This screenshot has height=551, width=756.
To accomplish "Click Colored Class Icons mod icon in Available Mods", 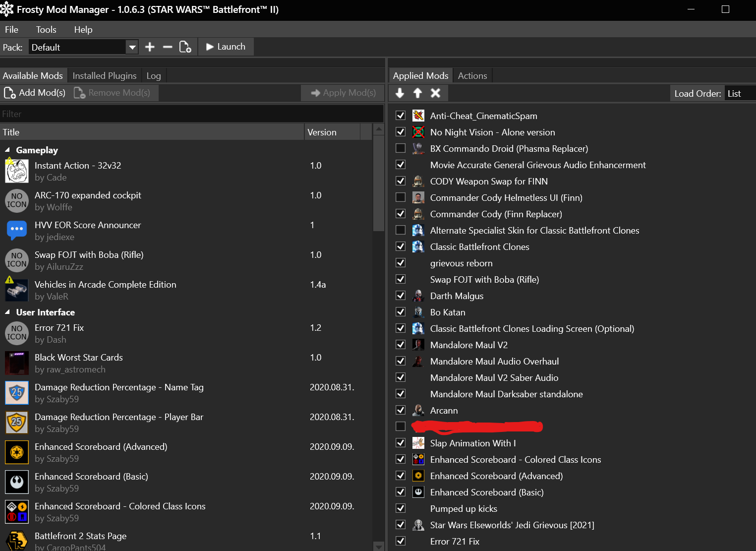I will (x=17, y=512).
